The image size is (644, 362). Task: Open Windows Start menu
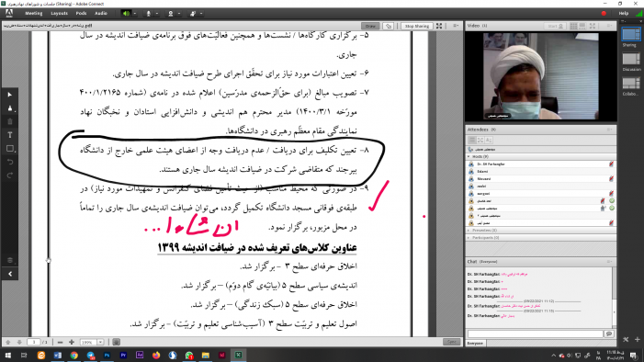[x=7, y=355]
